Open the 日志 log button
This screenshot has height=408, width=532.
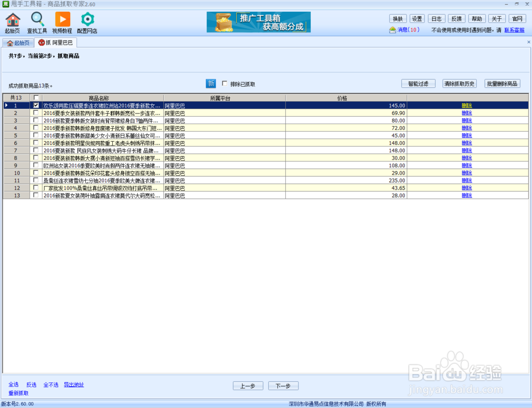437,19
